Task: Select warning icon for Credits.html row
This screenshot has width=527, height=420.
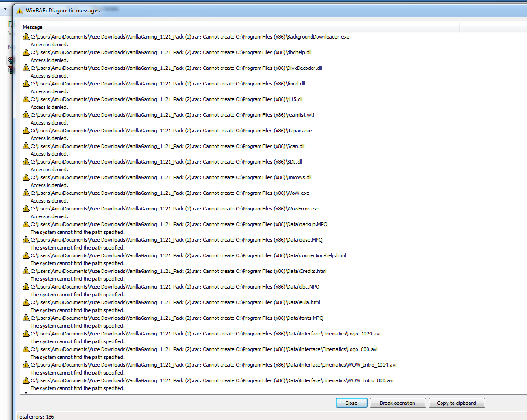Action: point(26,271)
